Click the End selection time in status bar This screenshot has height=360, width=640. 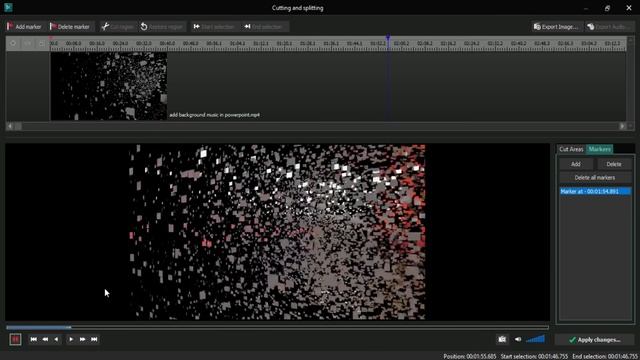(605, 356)
